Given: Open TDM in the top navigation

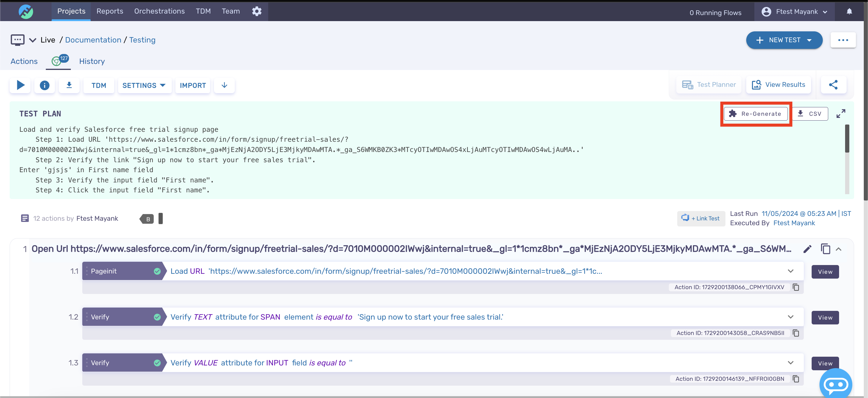Looking at the screenshot, I should 203,11.
